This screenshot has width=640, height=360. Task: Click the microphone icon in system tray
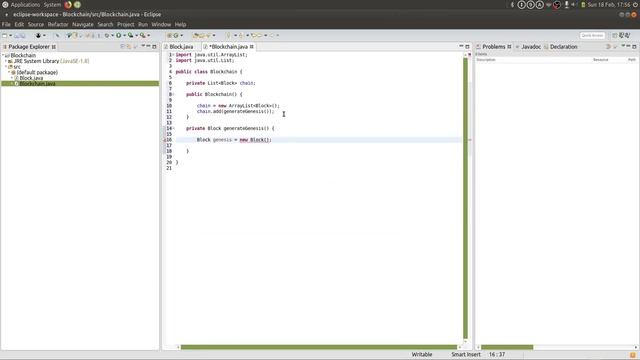pos(567,5)
